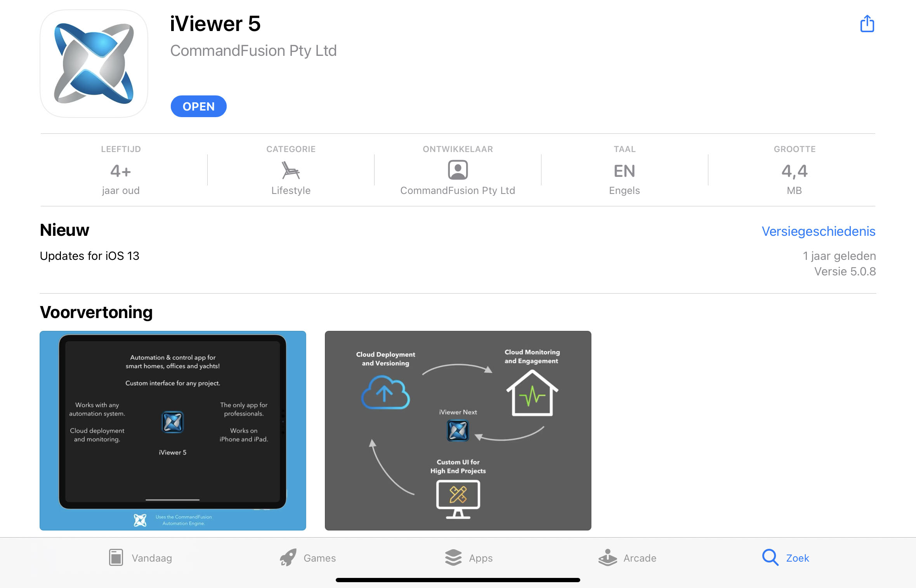The width and height of the screenshot is (916, 588).
Task: Tap the Voorvertoning section heading
Action: point(96,312)
